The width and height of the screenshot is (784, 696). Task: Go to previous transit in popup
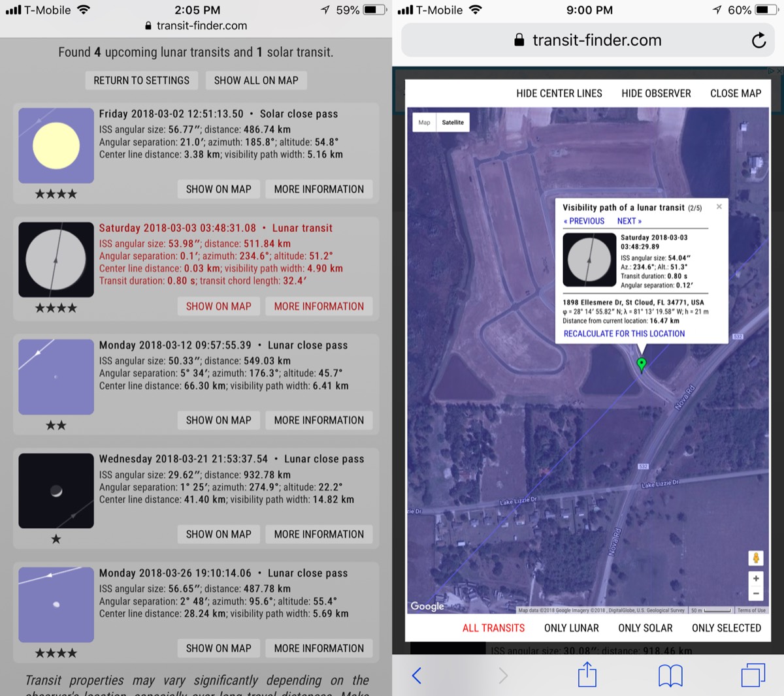pos(584,221)
